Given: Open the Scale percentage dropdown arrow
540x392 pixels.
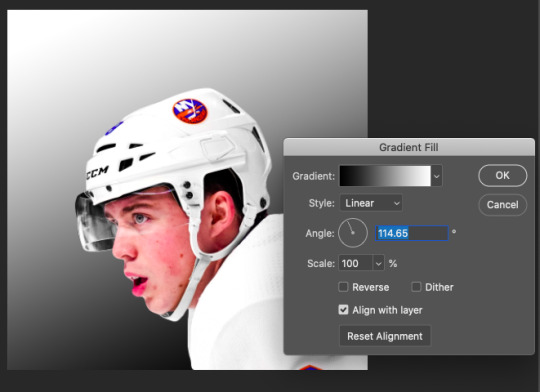Looking at the screenshot, I should click(378, 264).
